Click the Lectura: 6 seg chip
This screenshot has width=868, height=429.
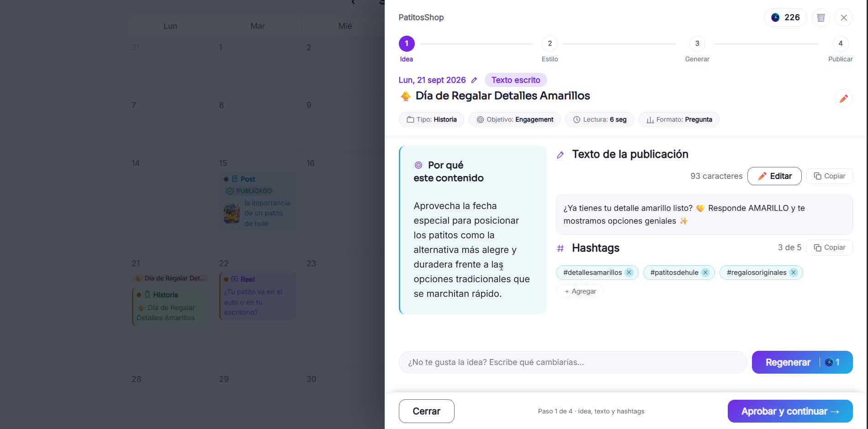click(599, 119)
